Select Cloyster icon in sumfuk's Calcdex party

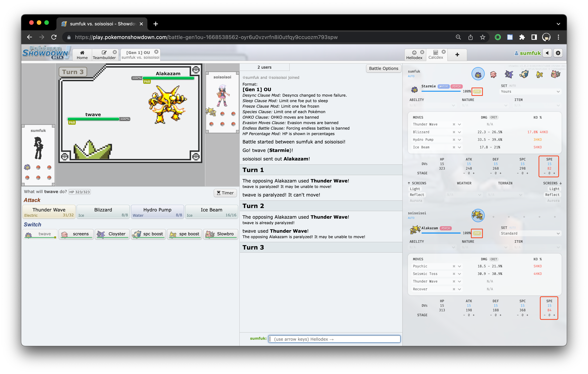coord(509,74)
